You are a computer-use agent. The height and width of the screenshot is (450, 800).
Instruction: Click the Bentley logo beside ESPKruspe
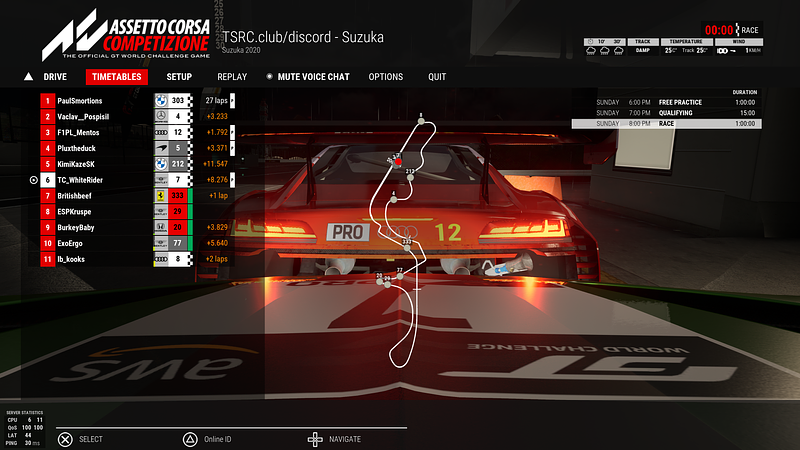161,211
